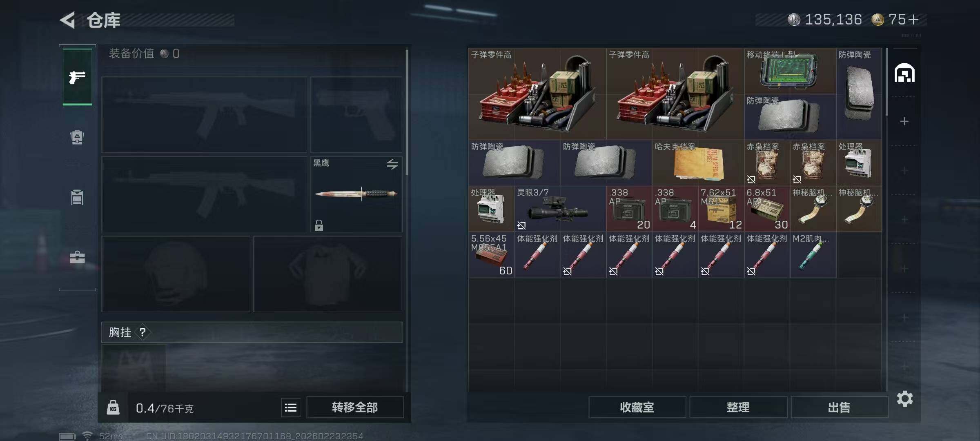Screen dimensions: 980x441
Task: Go back using the arrow beside 仓库
Action: click(68, 20)
